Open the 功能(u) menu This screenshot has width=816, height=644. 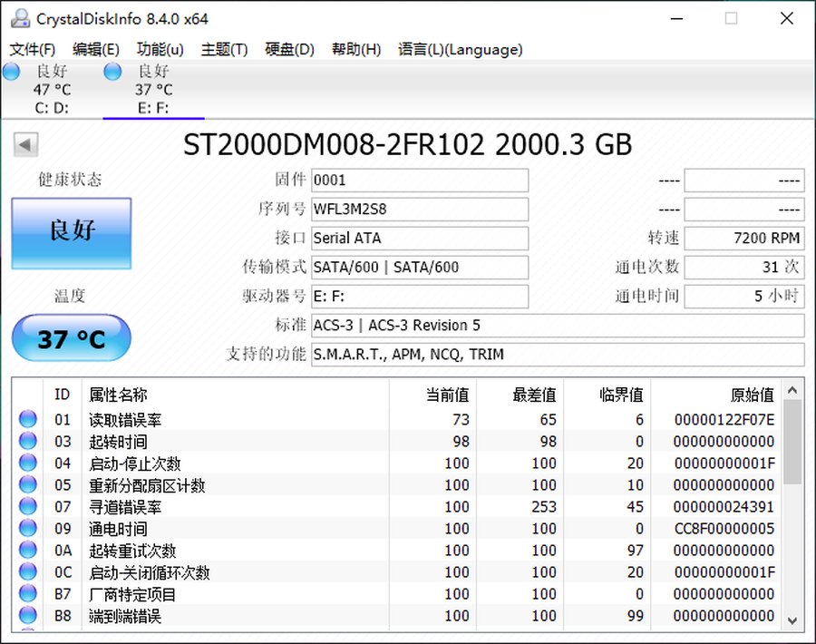160,49
